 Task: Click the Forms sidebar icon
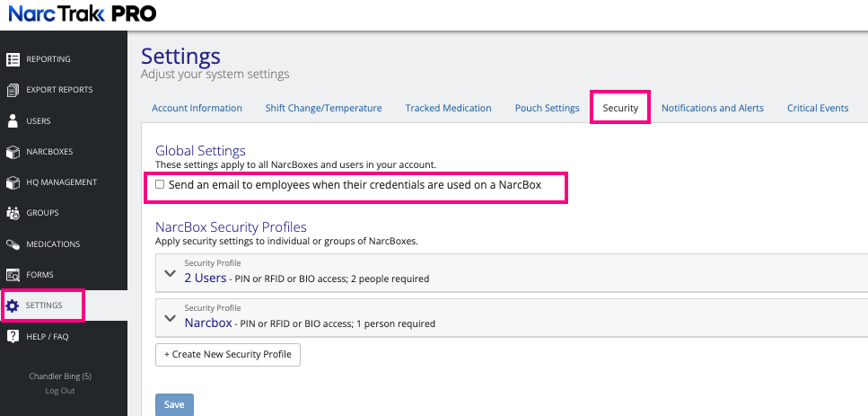pos(13,275)
